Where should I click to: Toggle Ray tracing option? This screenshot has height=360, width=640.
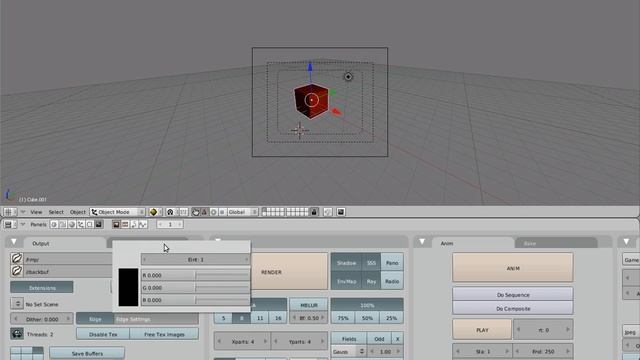point(371,281)
